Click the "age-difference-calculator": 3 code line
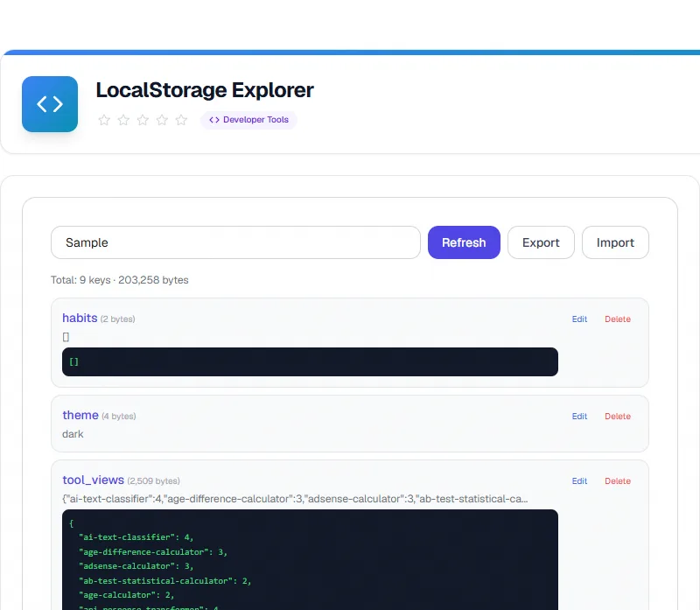700x610 pixels. click(153, 552)
